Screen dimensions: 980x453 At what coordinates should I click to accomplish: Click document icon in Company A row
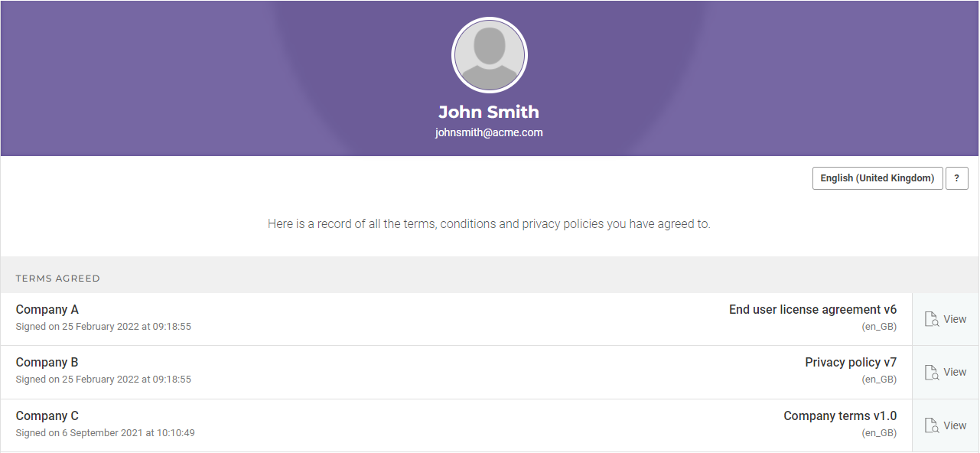click(932, 319)
